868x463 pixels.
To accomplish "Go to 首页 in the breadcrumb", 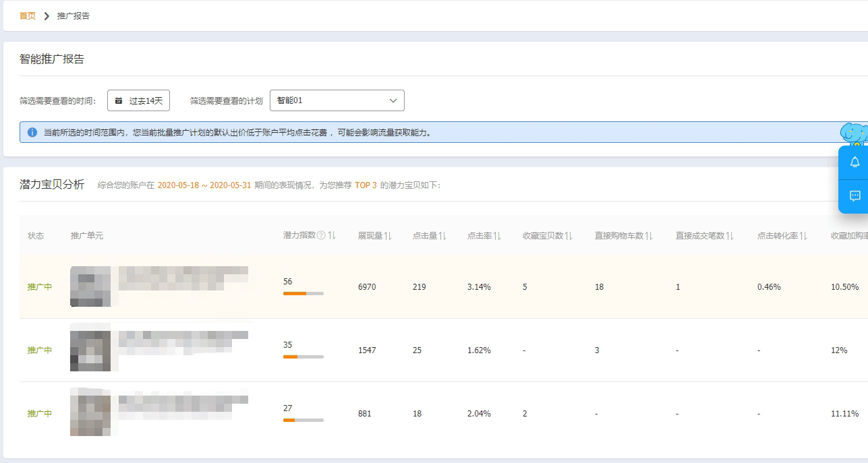I will [28, 16].
